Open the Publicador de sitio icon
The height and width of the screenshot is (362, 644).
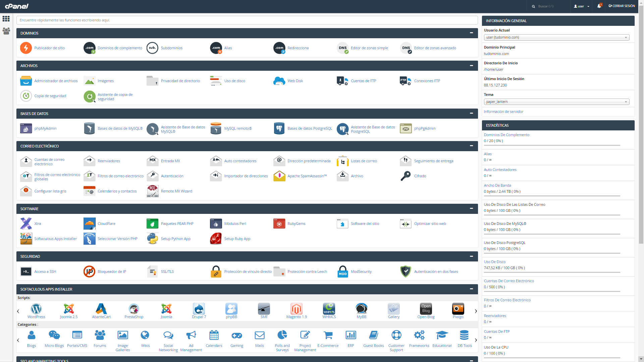[26, 48]
